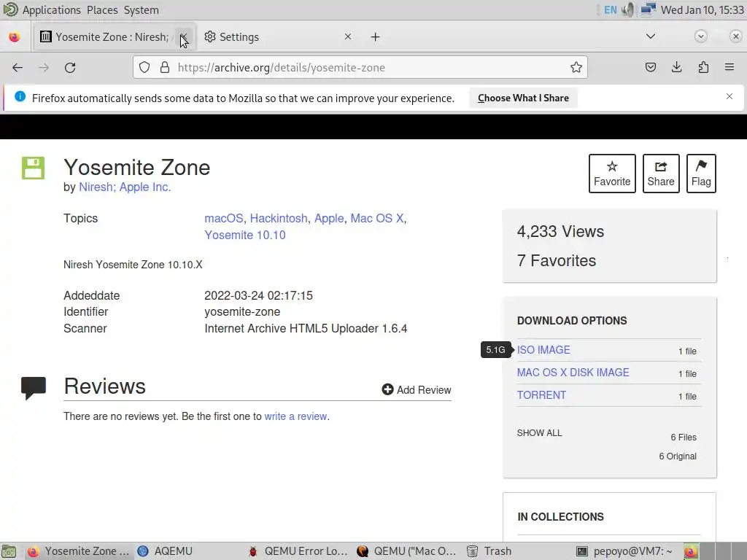Open the Niresh; Apple Inc. creator link
Viewport: 747px width, 560px height.
click(124, 187)
